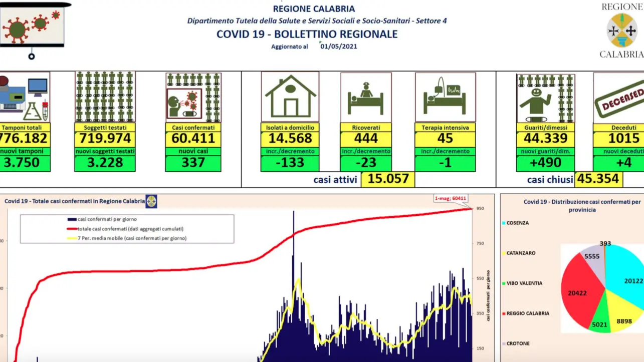The width and height of the screenshot is (644, 362).
Task: Click the casi chiusi value 45.354
Action: [x=598, y=179]
